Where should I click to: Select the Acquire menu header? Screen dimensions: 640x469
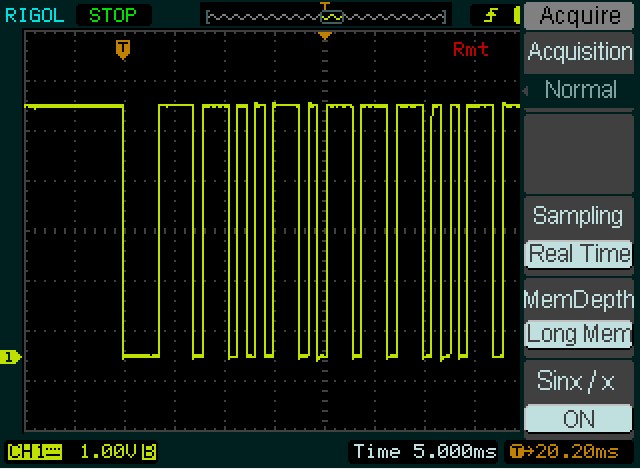[x=579, y=15]
